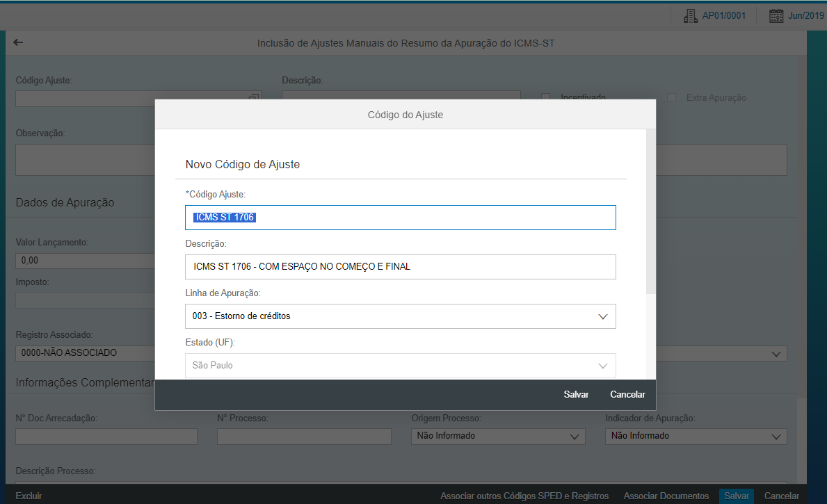Open value help icon in background Código Ajuste field
The image size is (827, 504).
coord(254,96)
